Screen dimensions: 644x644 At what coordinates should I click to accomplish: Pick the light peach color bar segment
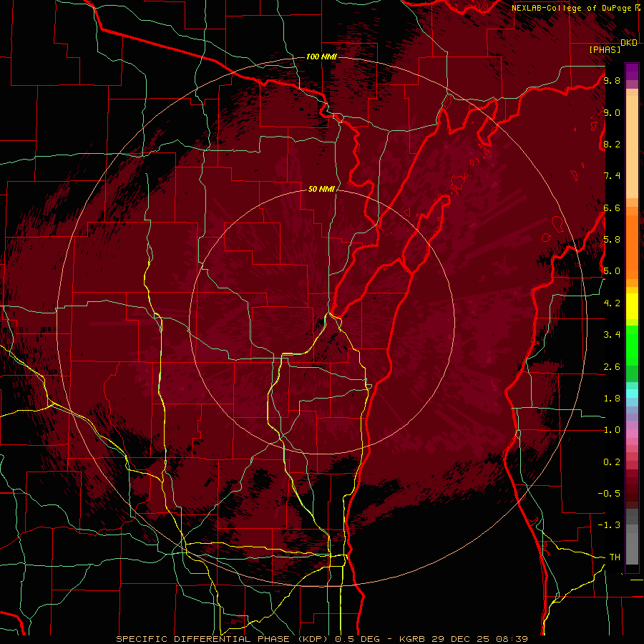[x=632, y=147]
